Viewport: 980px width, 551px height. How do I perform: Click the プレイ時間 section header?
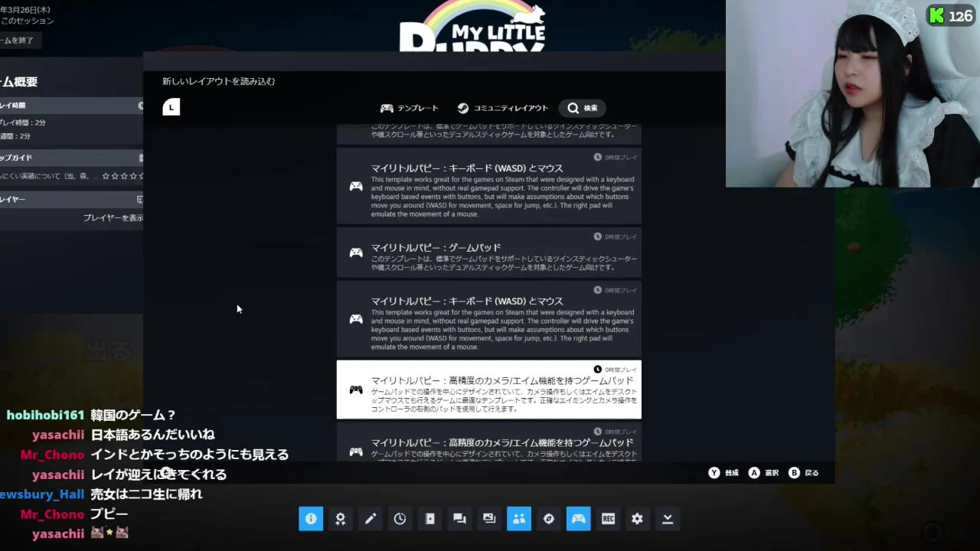coord(72,106)
